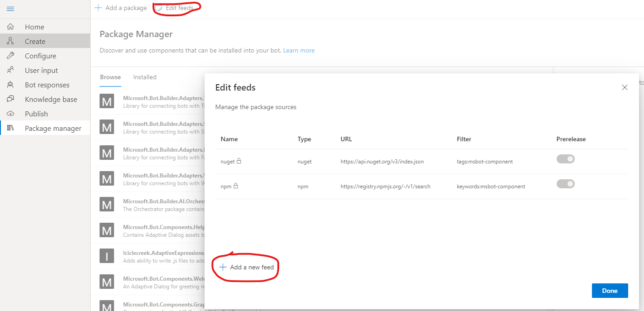Select the Browse tab
The image size is (644, 311).
tap(110, 77)
